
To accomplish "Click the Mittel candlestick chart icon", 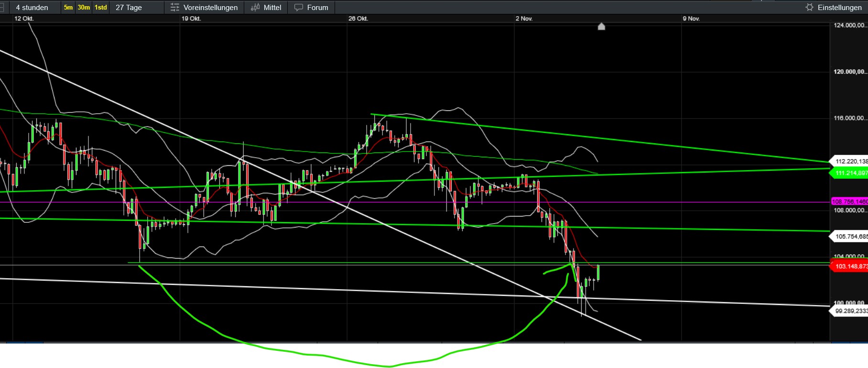I will click(x=255, y=8).
